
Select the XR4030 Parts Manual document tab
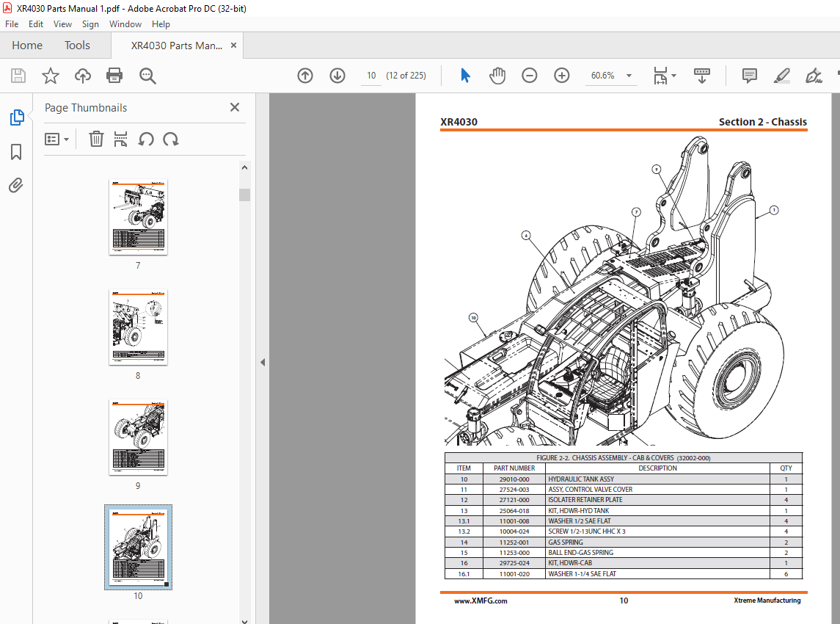pos(177,46)
